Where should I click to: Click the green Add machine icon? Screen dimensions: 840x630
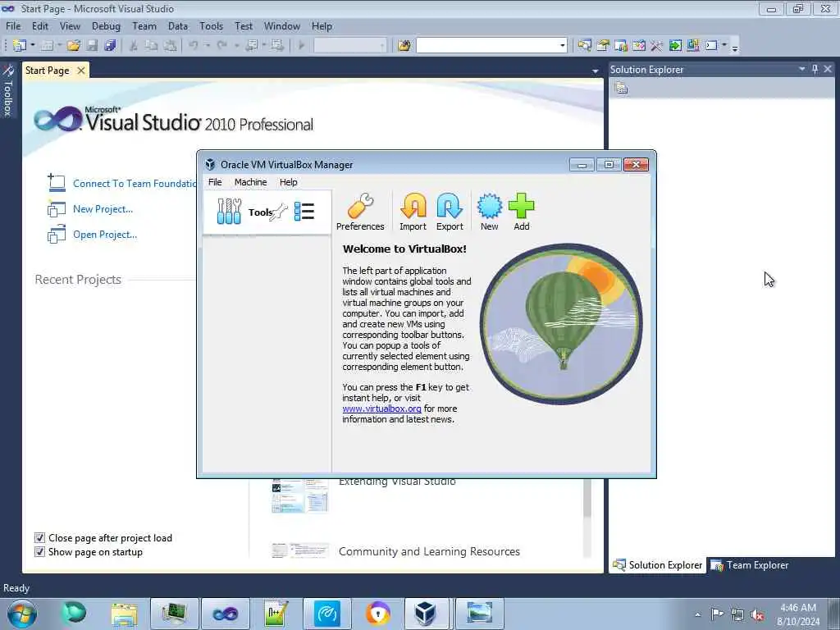(x=521, y=212)
